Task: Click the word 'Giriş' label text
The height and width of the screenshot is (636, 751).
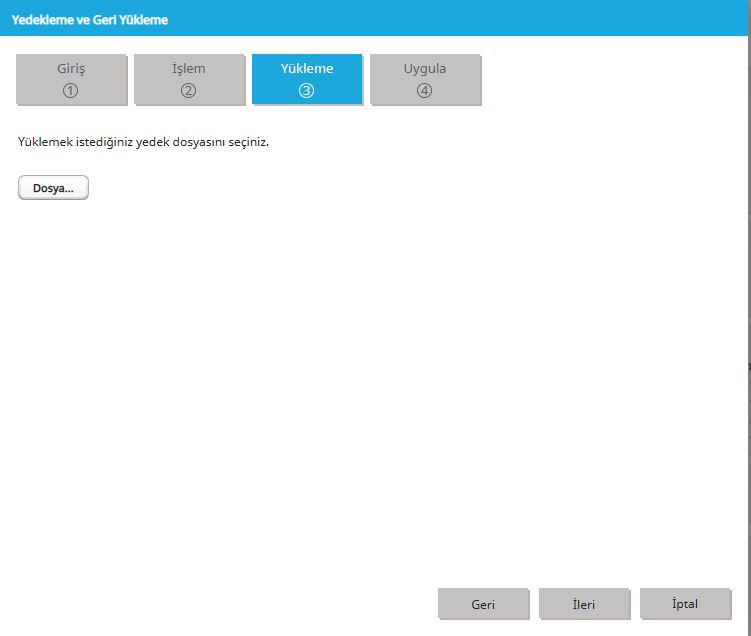Action: point(71,69)
